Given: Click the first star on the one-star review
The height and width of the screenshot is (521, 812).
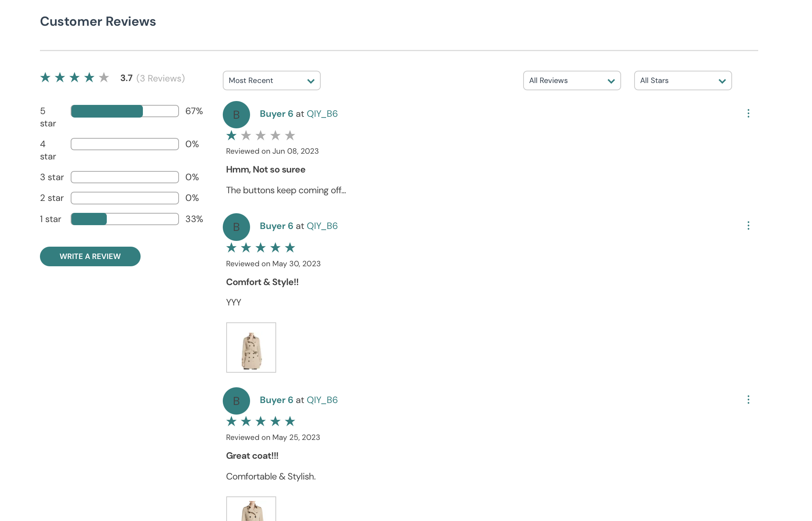Looking at the screenshot, I should tap(232, 135).
